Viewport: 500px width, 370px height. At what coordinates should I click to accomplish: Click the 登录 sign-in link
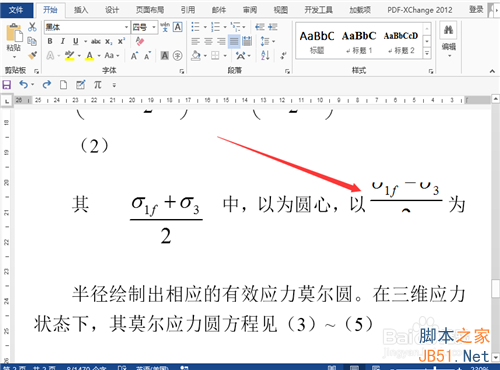[476, 10]
